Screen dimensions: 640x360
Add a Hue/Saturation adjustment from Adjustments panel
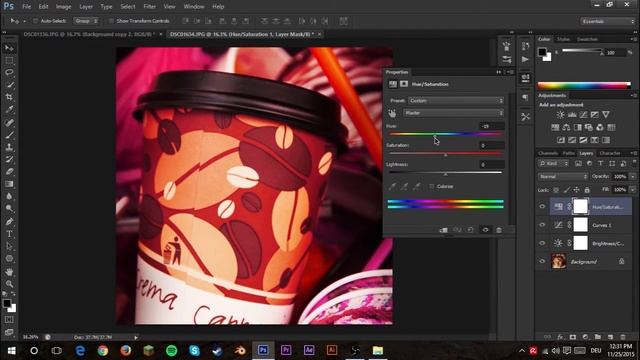click(555, 127)
